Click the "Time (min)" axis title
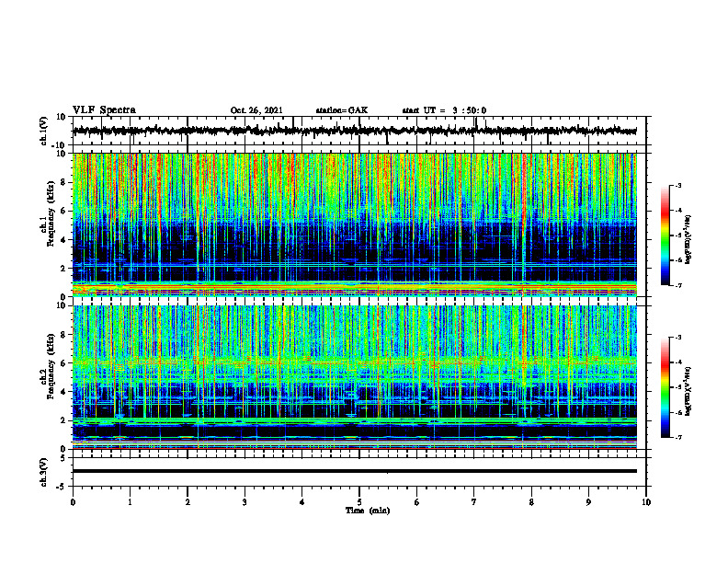The height and width of the screenshot is (563, 728). (x=368, y=511)
